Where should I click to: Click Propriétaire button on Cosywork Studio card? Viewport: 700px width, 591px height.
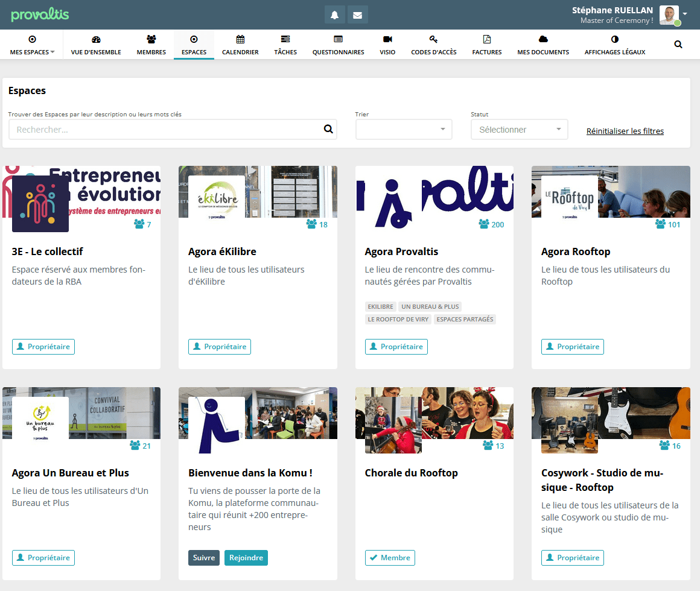coord(573,558)
